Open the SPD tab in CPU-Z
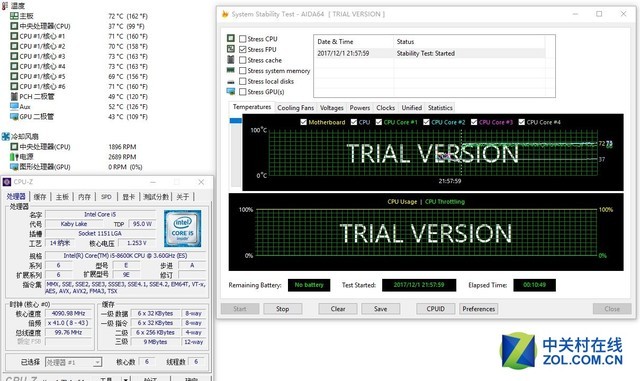This screenshot has height=381, width=640. click(106, 197)
